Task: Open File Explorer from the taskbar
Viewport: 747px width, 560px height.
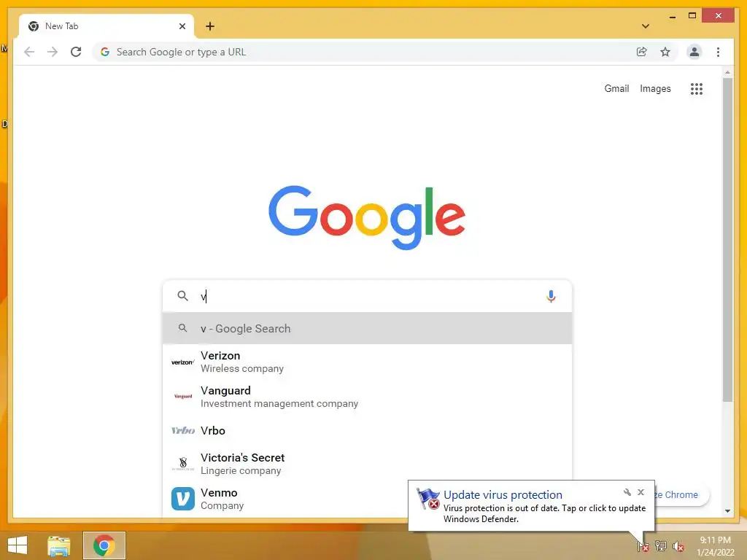Action: (x=59, y=545)
